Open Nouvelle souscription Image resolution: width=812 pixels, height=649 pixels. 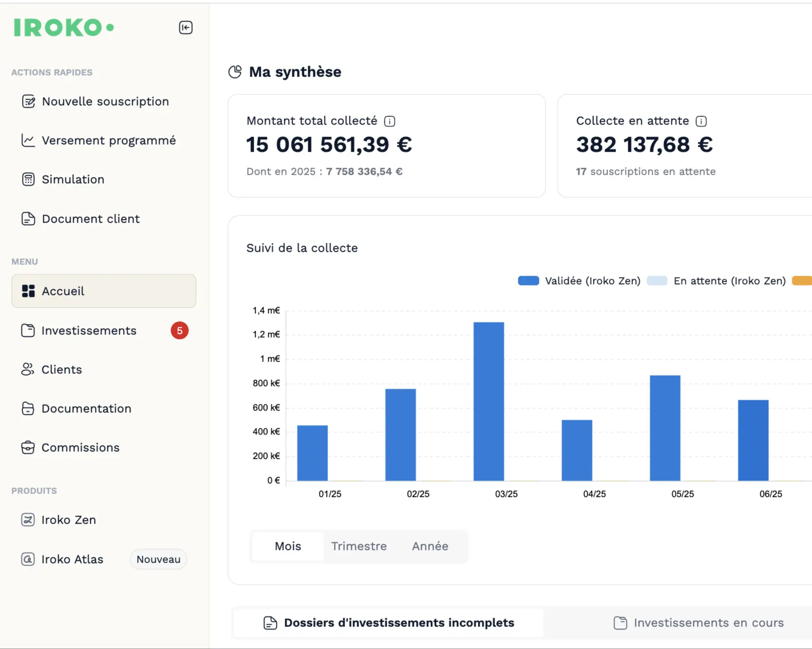click(103, 101)
